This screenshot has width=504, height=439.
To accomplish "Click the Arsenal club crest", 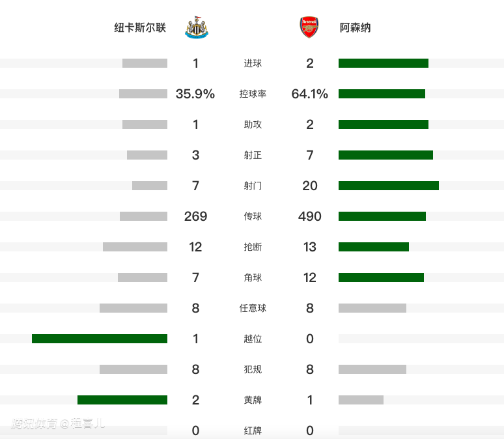I will (x=309, y=28).
